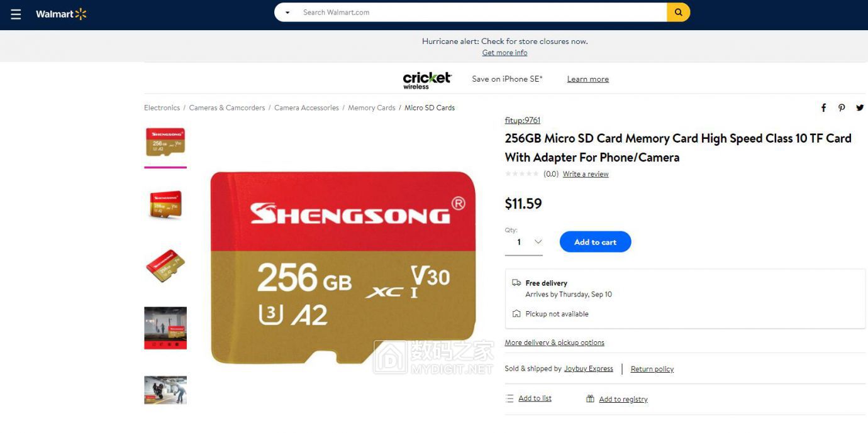The width and height of the screenshot is (868, 433).
Task: Open the Qty quantity dropdown
Action: (x=524, y=242)
